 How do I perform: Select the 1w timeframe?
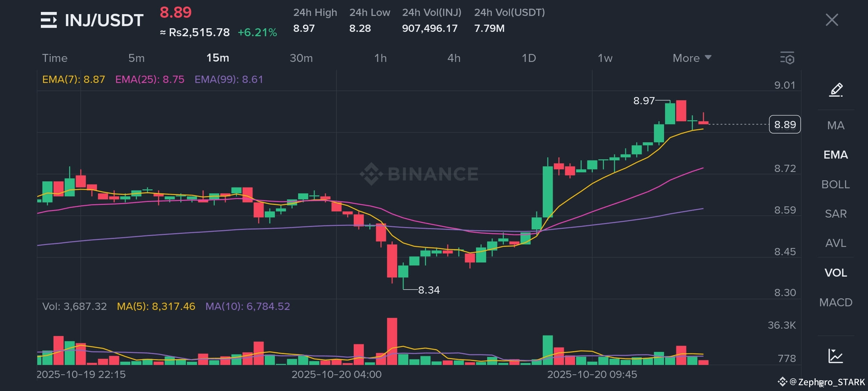pos(605,58)
